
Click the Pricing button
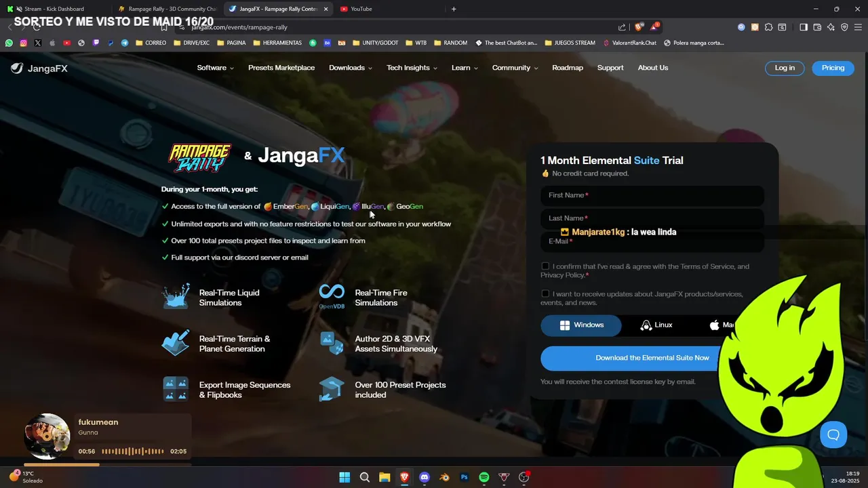click(833, 68)
